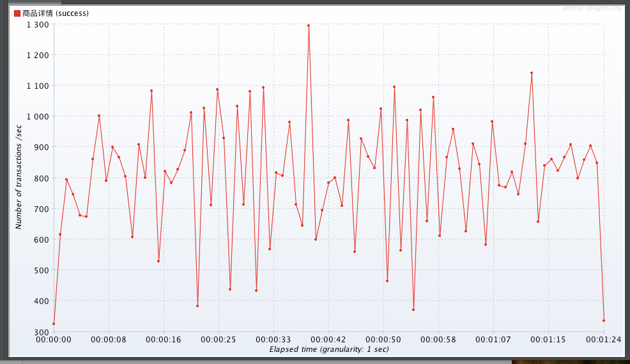Click the red legend swatch for 商品详情
Screen dimensions: 630x364
[17, 13]
